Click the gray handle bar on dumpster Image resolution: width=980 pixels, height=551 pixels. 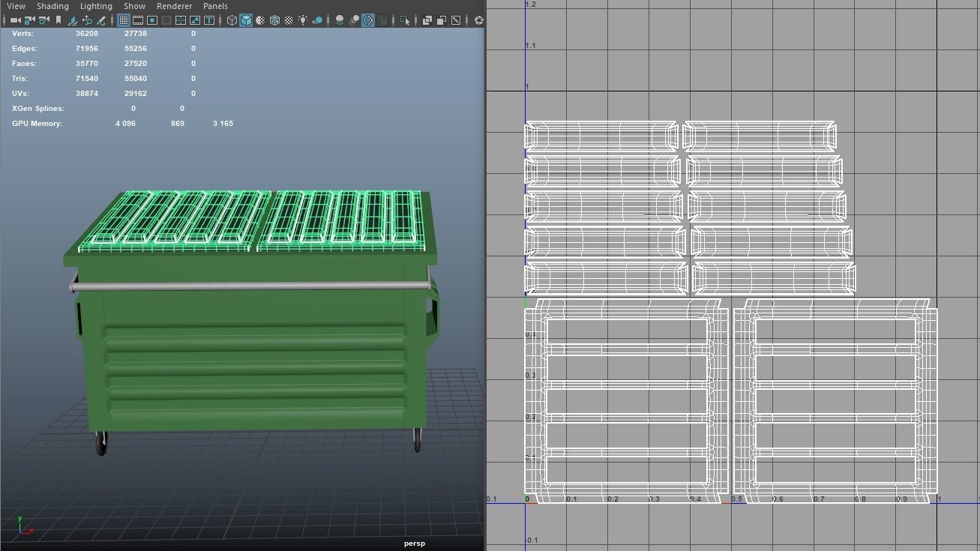click(251, 286)
